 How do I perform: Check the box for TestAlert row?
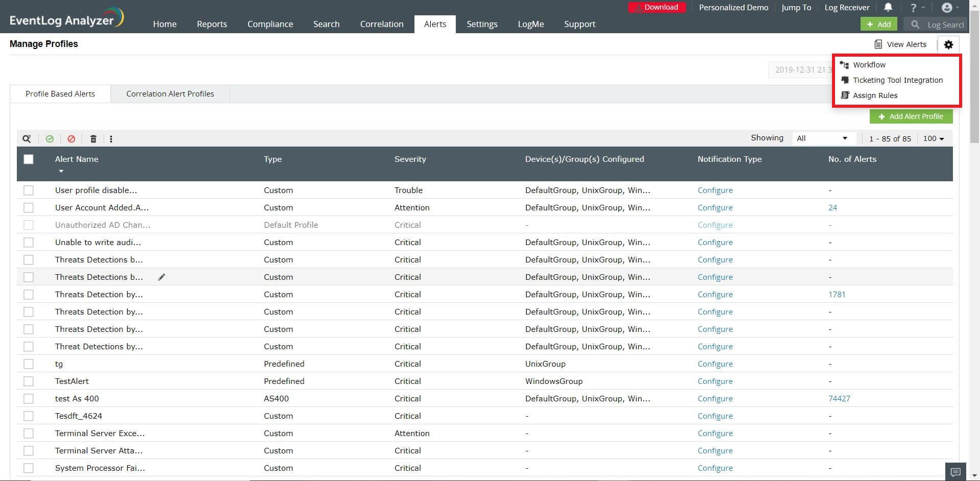pyautogui.click(x=29, y=381)
